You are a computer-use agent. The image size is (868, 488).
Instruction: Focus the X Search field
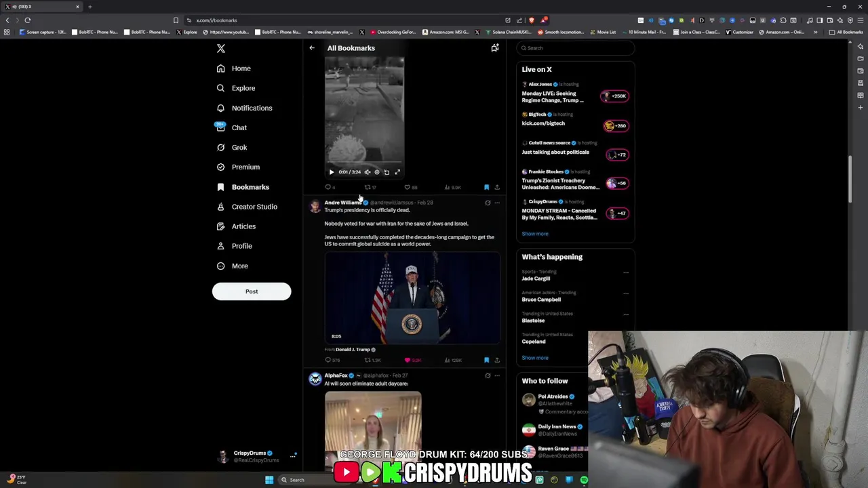coord(575,48)
